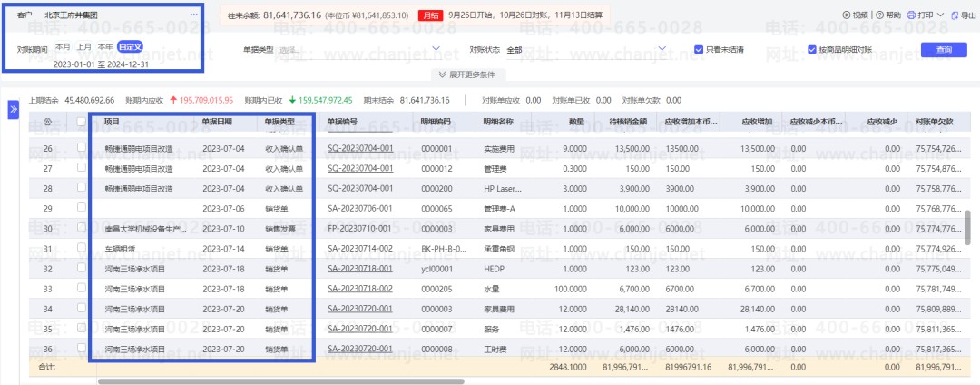Viewport: 980px width, 385px height.
Task: Open document link SA-20230718-002
Action: [x=360, y=288]
